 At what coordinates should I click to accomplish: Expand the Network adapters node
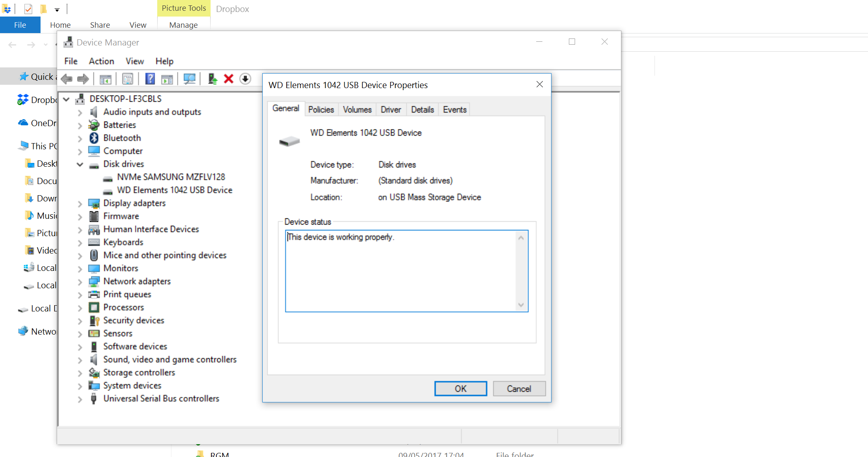point(80,282)
